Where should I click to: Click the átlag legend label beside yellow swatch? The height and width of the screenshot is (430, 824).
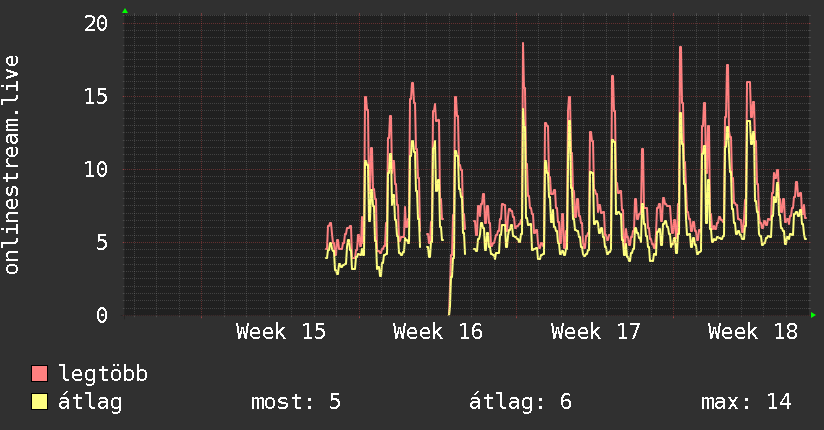pyautogui.click(x=90, y=402)
